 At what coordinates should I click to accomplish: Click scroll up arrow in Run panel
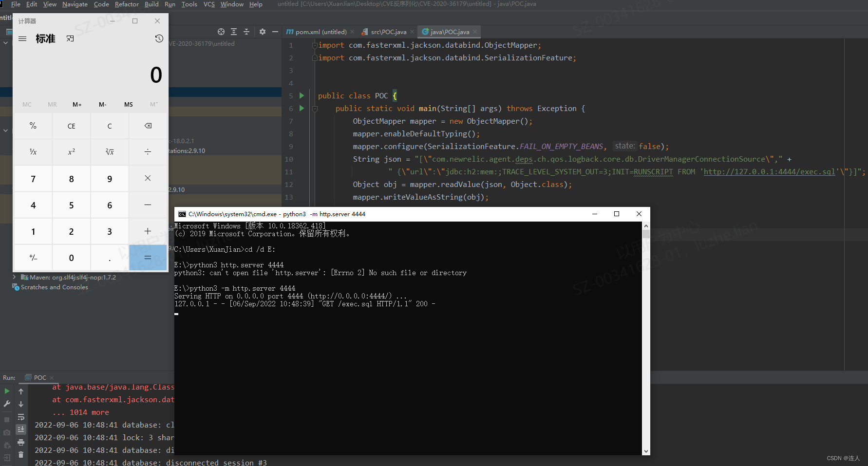21,391
